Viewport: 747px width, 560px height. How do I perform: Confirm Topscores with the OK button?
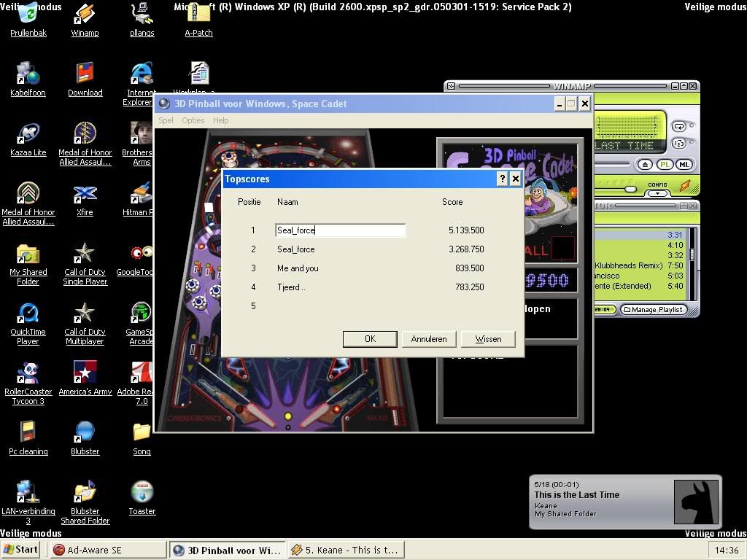[x=370, y=339]
